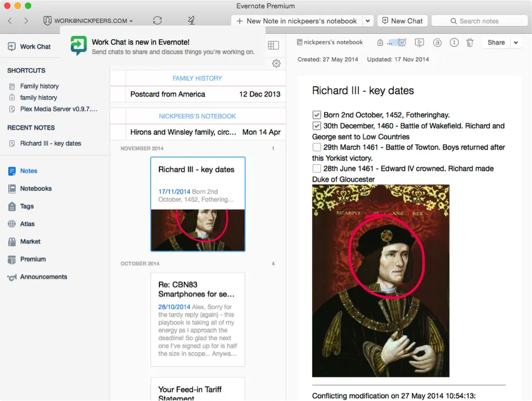Open the annotate icon in note toolbar
Viewport: 532px width, 401px height.
click(x=437, y=43)
